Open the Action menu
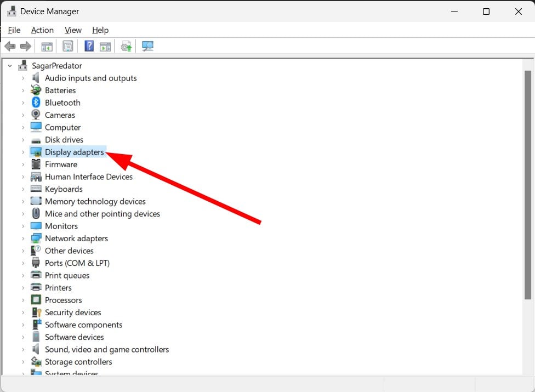The image size is (535, 392). click(x=42, y=30)
